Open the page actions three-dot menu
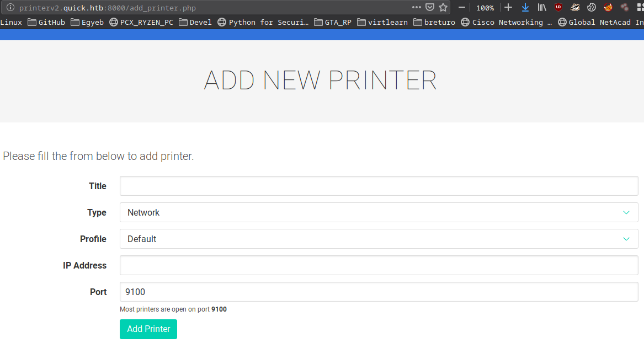The height and width of the screenshot is (343, 644). click(416, 8)
